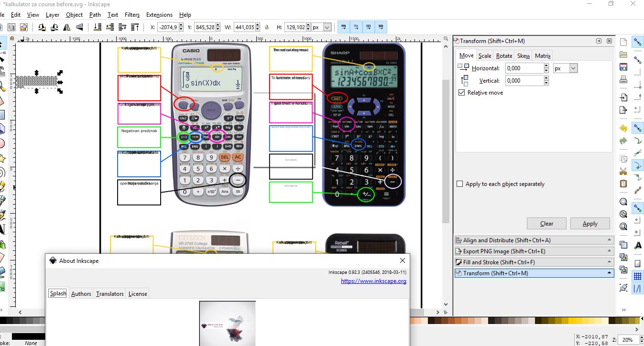
Task: Toggle the main enable snapping button
Action: 637,42
